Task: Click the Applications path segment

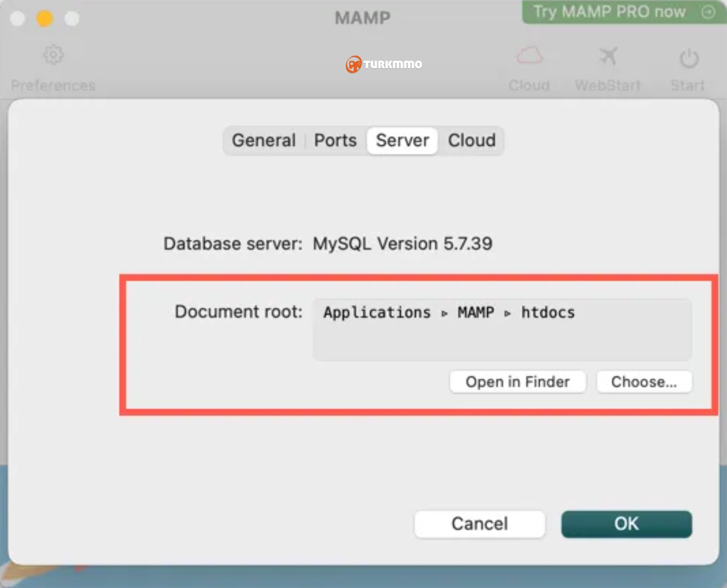Action: [x=377, y=313]
